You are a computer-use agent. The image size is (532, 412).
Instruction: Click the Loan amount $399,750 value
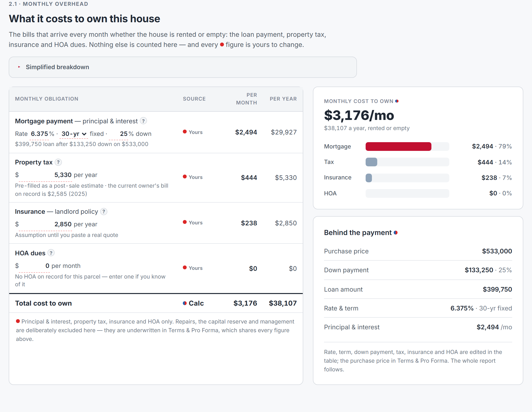click(x=497, y=289)
